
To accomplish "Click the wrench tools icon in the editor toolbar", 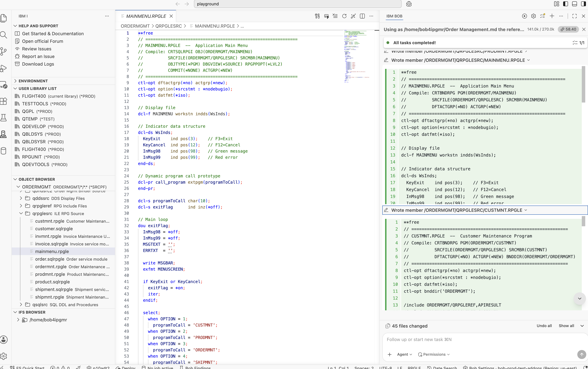I will coord(317,16).
